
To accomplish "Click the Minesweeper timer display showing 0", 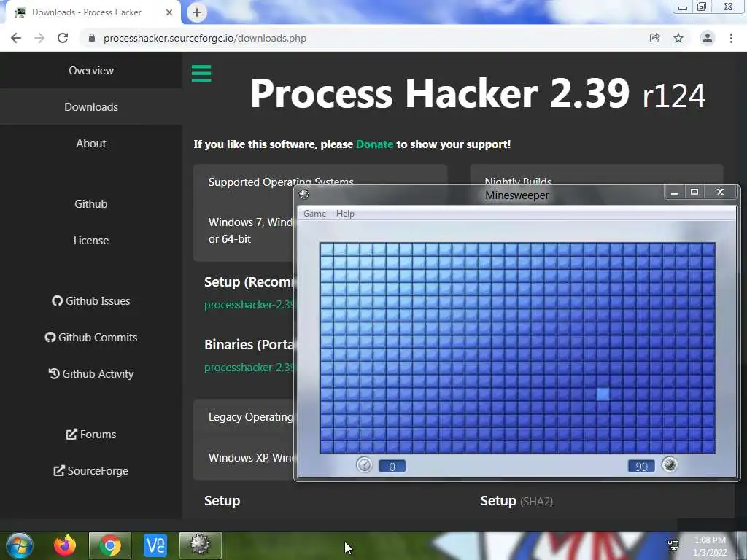I will pos(392,466).
